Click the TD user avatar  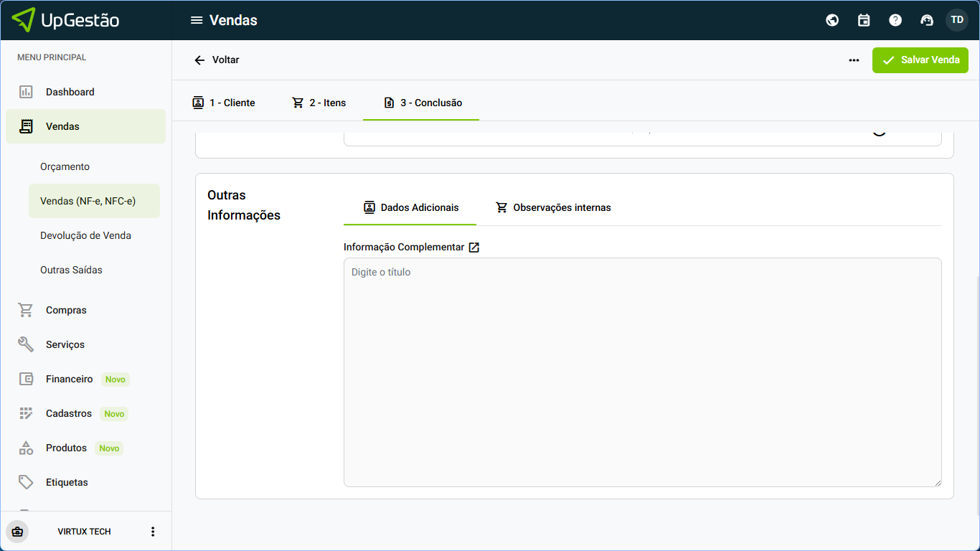[x=957, y=20]
